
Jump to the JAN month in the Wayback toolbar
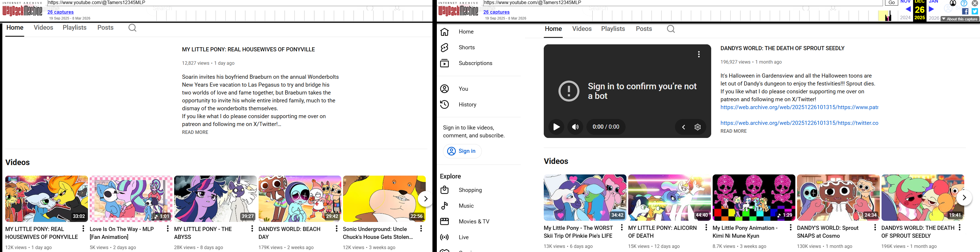coord(934,2)
